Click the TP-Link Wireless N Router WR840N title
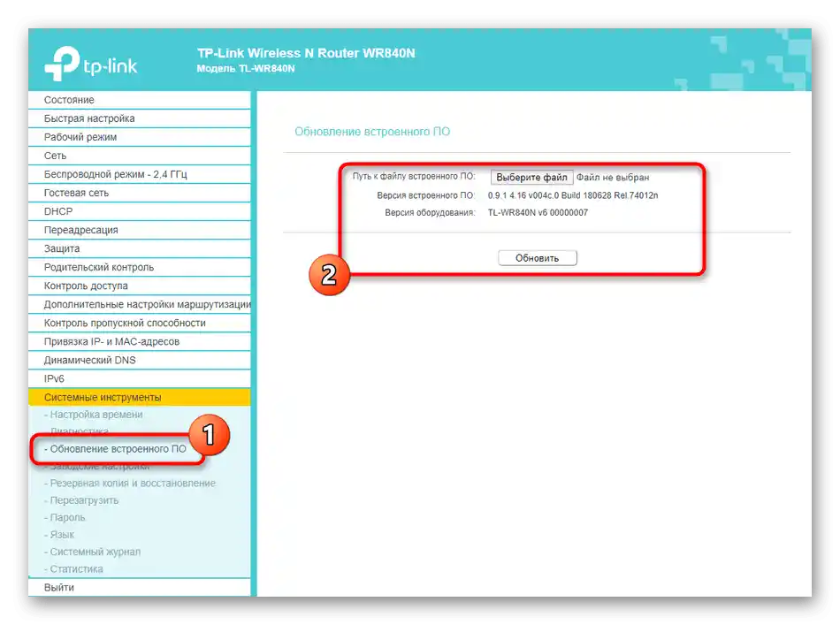Image resolution: width=840 pixels, height=625 pixels. click(306, 53)
